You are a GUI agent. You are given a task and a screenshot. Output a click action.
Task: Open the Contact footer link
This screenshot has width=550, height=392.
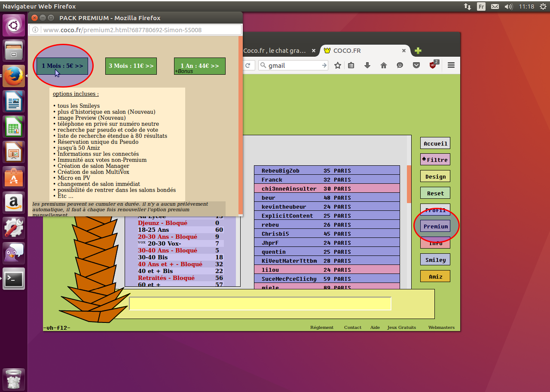tap(353, 327)
